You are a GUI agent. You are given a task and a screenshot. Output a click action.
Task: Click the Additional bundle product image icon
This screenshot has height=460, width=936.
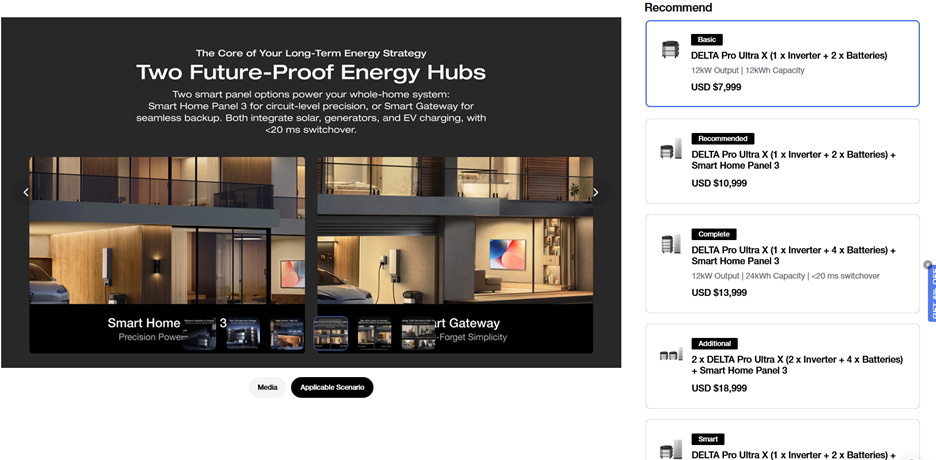point(671,356)
